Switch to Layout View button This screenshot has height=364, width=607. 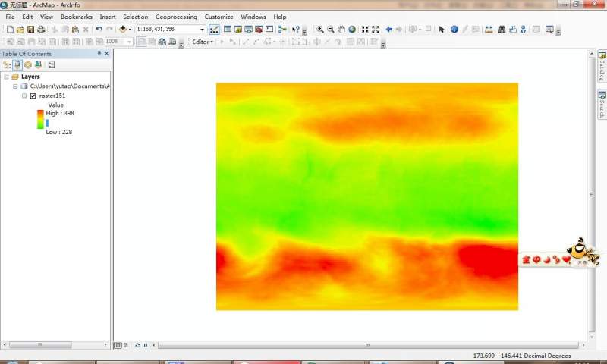(125, 344)
